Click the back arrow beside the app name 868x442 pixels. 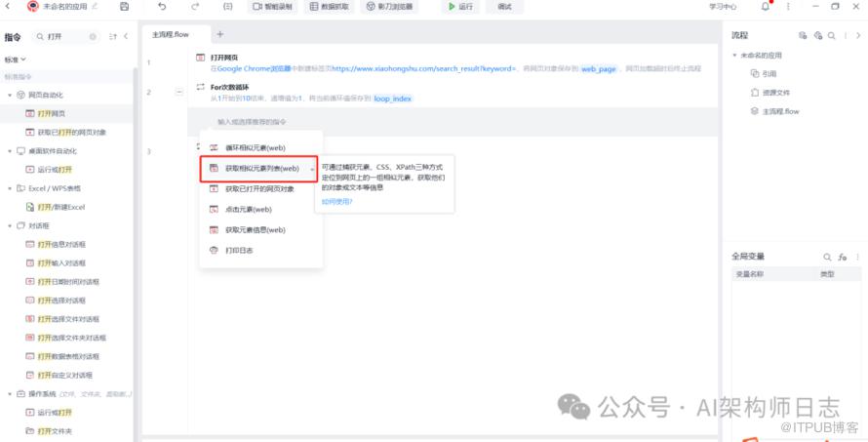pyautogui.click(x=8, y=6)
